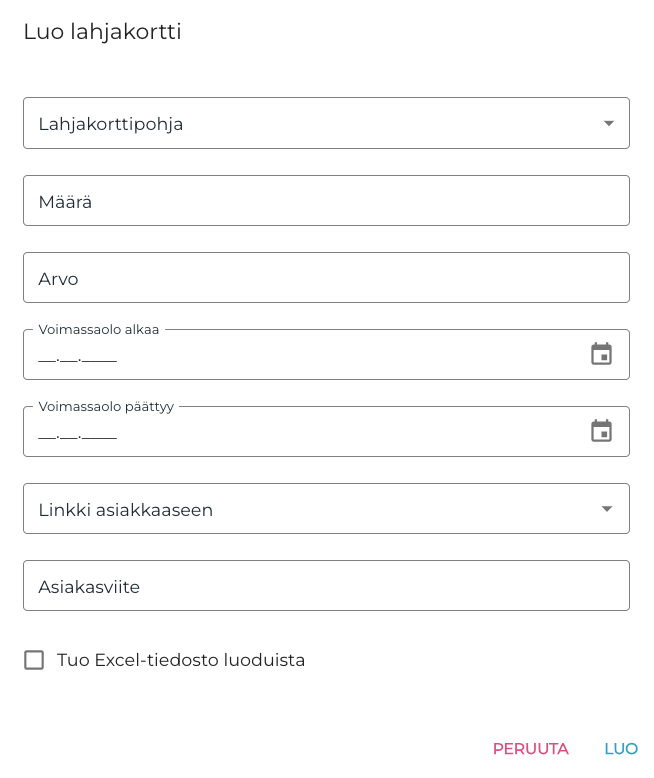Open the Voimassaolo alkaa calendar picker

(x=601, y=354)
